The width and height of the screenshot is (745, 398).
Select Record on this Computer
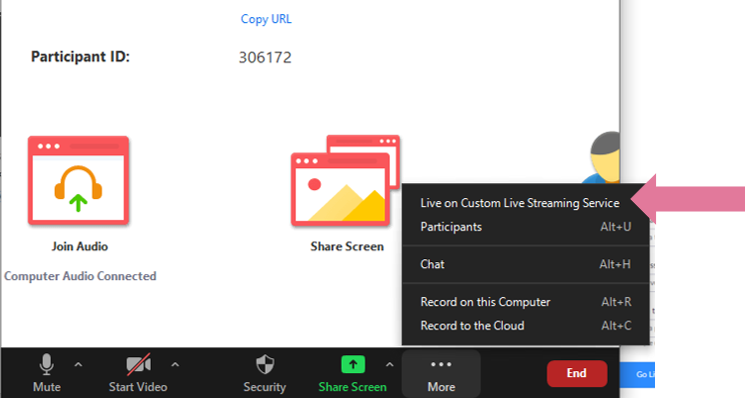pyautogui.click(x=525, y=302)
